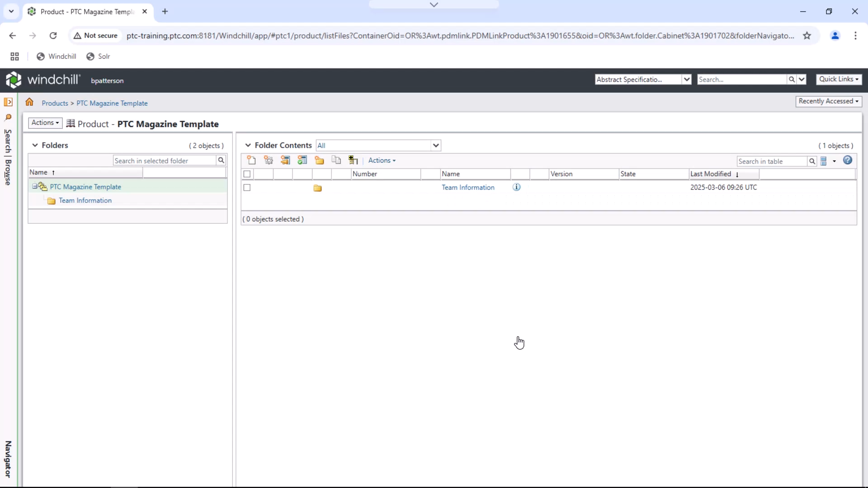The height and width of the screenshot is (488, 868).
Task: Create a New Change object via toolbar icon
Action: coord(285,160)
